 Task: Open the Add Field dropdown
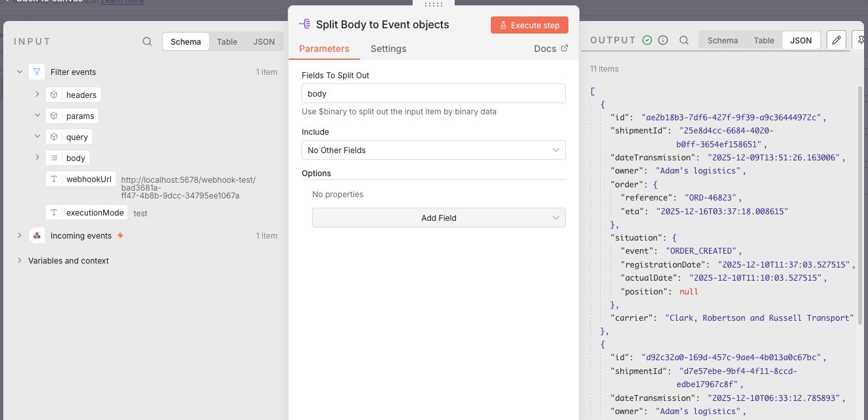438,218
